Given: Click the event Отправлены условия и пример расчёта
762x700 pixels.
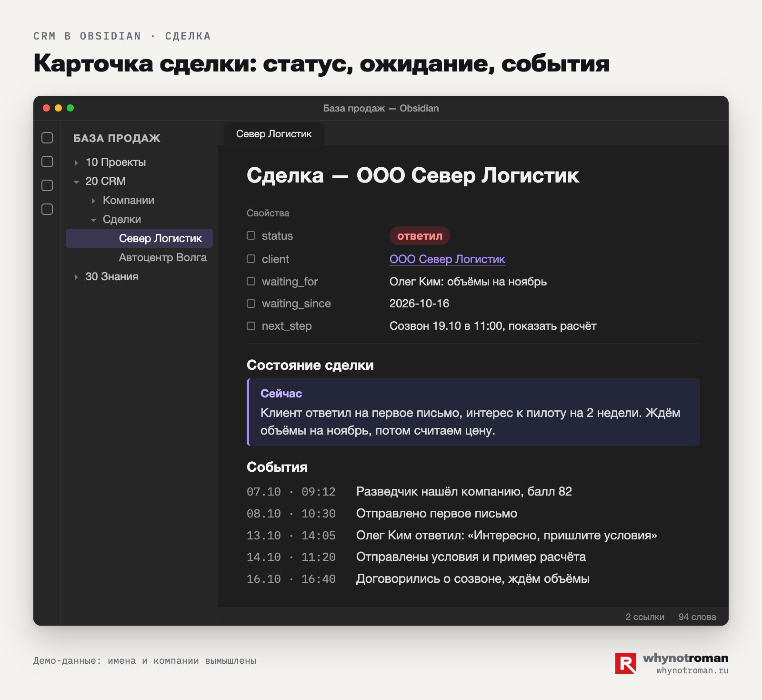Looking at the screenshot, I should tap(471, 557).
